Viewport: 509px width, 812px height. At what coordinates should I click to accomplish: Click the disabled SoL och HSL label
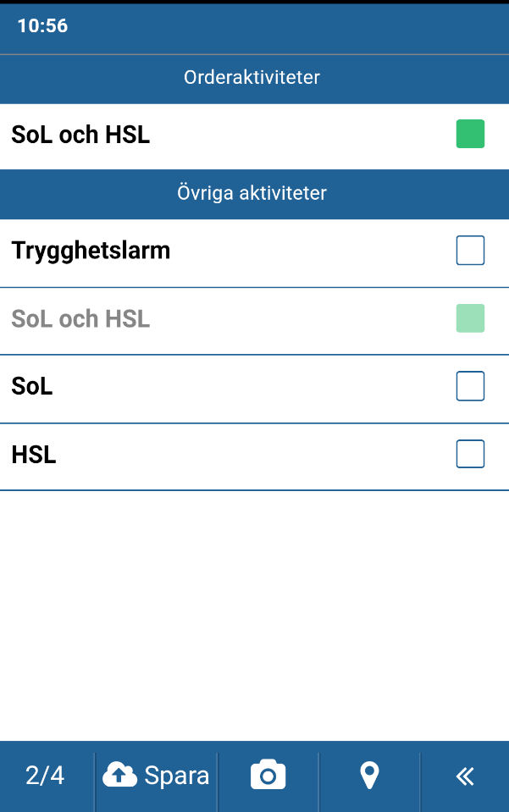click(x=80, y=318)
